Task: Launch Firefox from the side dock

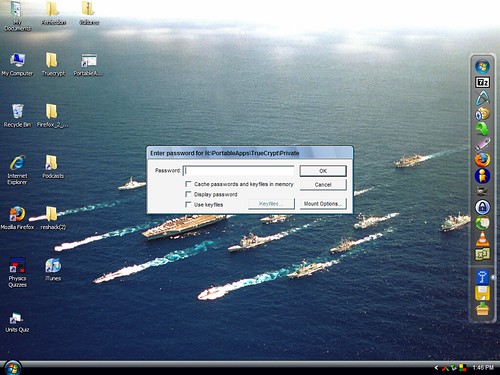Action: click(482, 160)
